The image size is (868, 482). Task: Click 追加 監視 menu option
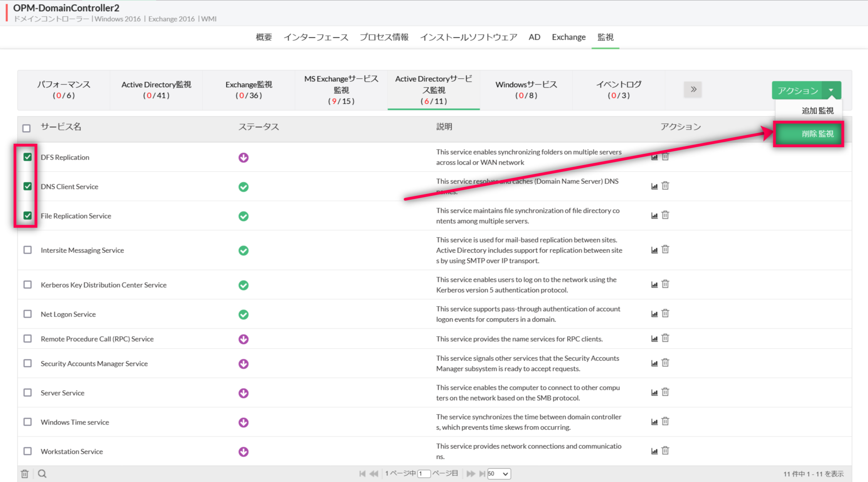pyautogui.click(x=817, y=111)
